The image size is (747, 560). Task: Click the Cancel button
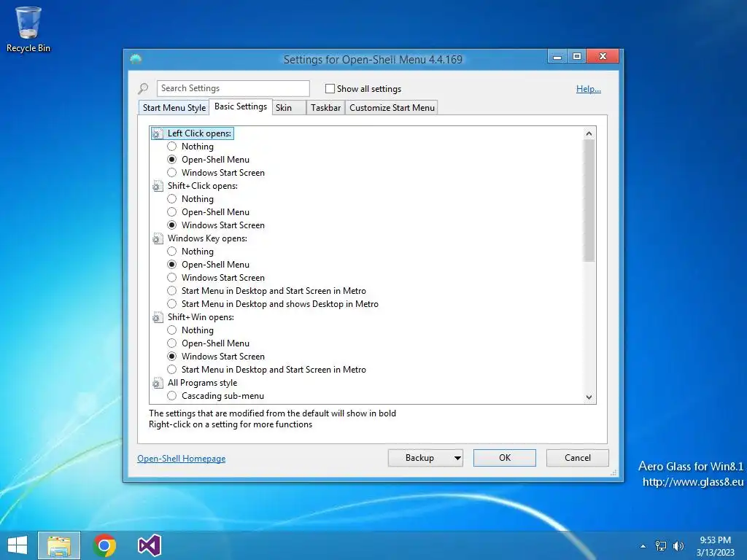[x=578, y=458]
